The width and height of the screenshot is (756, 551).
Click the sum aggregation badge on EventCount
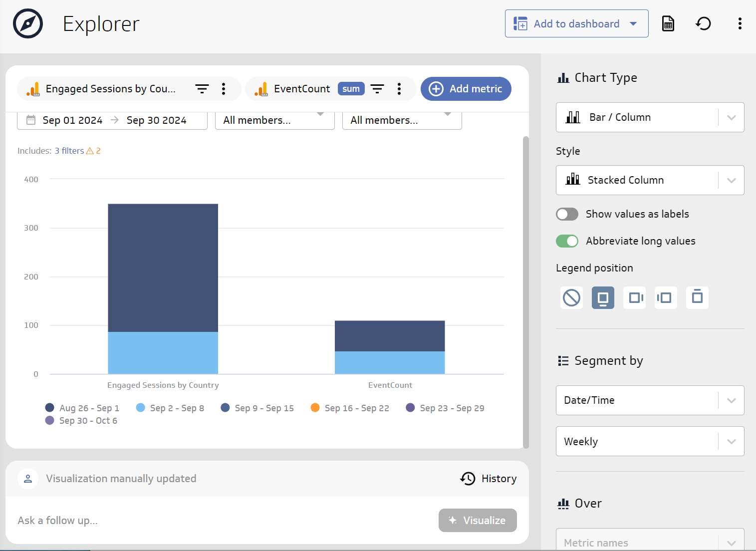pyautogui.click(x=351, y=88)
